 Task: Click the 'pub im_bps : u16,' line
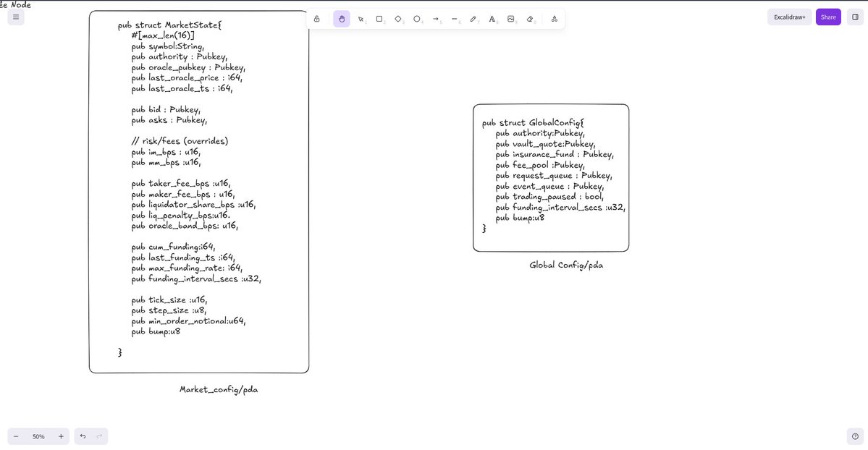[x=166, y=152]
